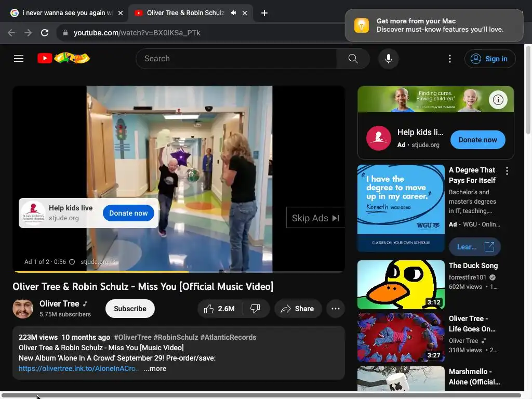
Task: Go back with browser back arrow
Action: click(x=11, y=33)
